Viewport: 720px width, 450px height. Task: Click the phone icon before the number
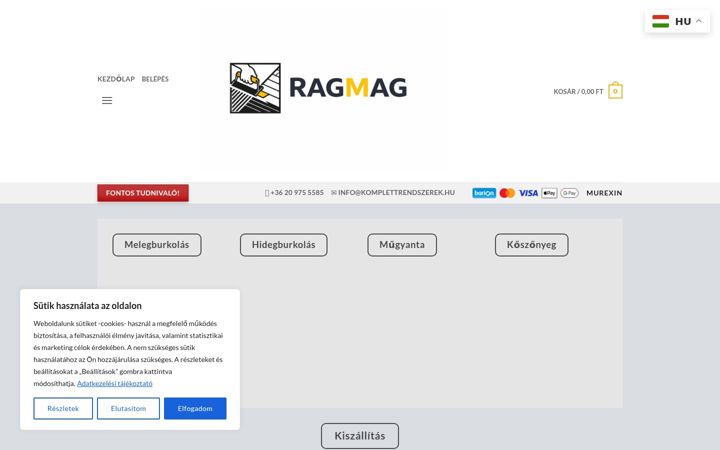point(267,193)
